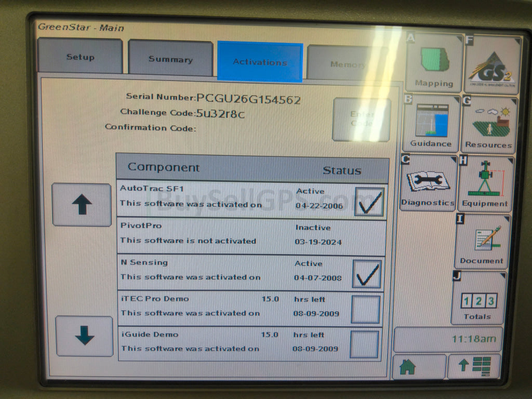Enable the iTEC Pro Demo checkbox
This screenshot has height=399, width=532.
tap(365, 310)
